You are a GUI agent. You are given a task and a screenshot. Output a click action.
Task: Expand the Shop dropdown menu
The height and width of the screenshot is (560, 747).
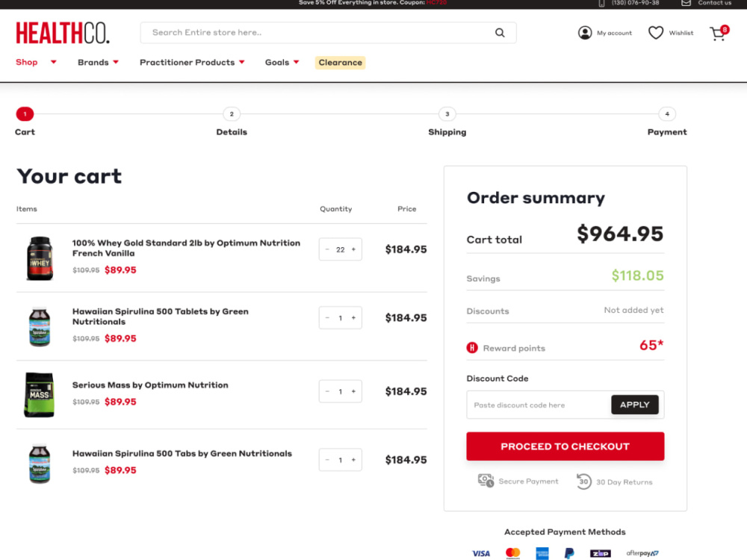tap(53, 62)
